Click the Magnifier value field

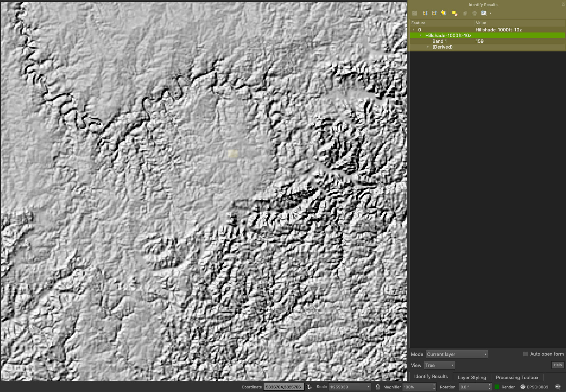click(417, 387)
